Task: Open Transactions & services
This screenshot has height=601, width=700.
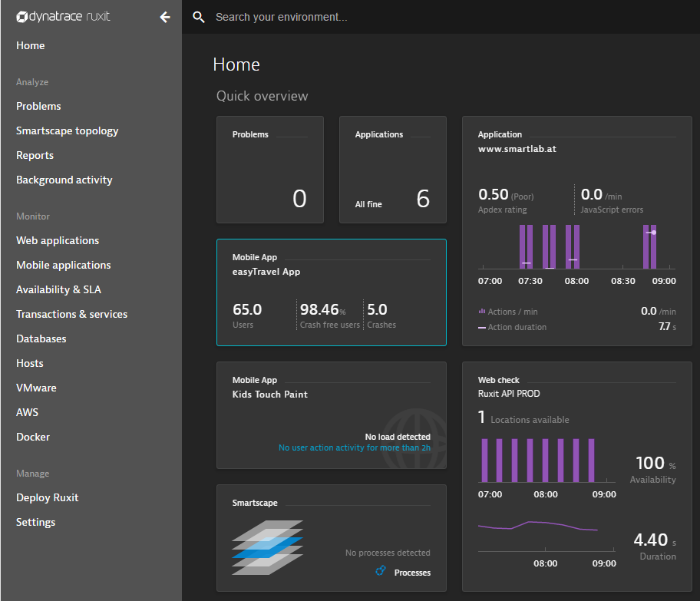Action: (72, 314)
